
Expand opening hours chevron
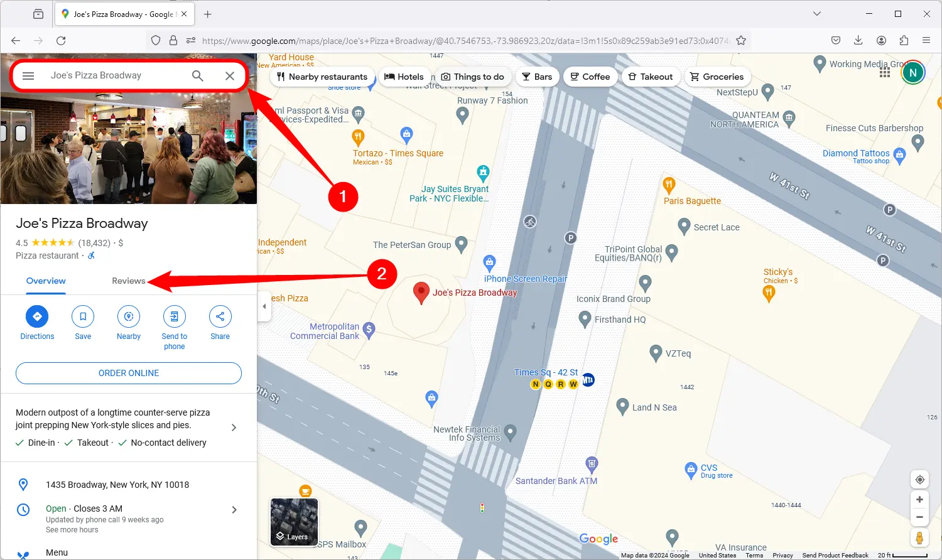(x=234, y=510)
